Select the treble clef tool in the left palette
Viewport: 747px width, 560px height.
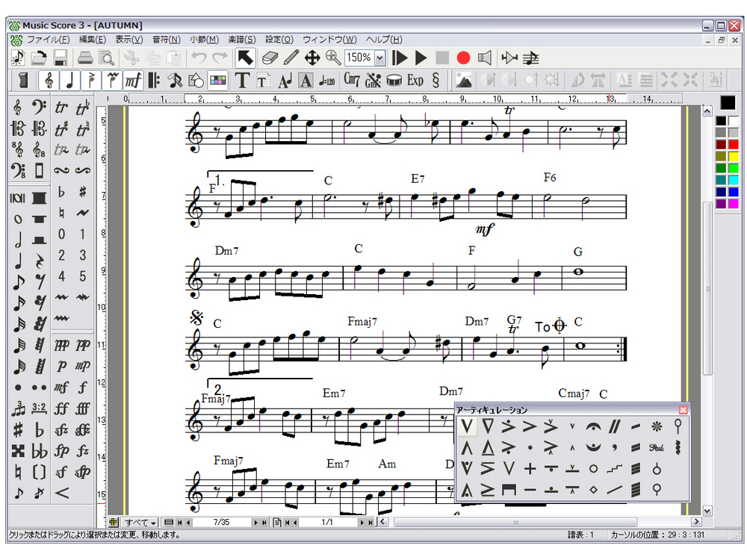(17, 110)
